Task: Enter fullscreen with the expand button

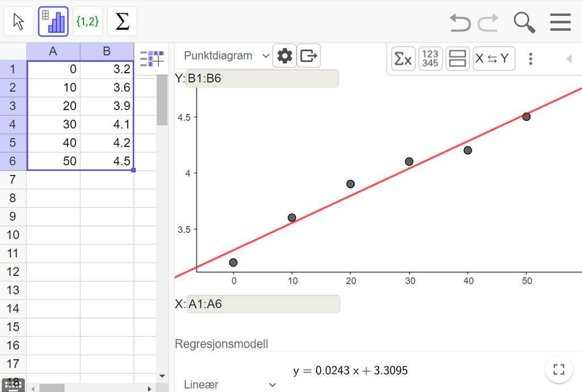Action: [x=559, y=369]
